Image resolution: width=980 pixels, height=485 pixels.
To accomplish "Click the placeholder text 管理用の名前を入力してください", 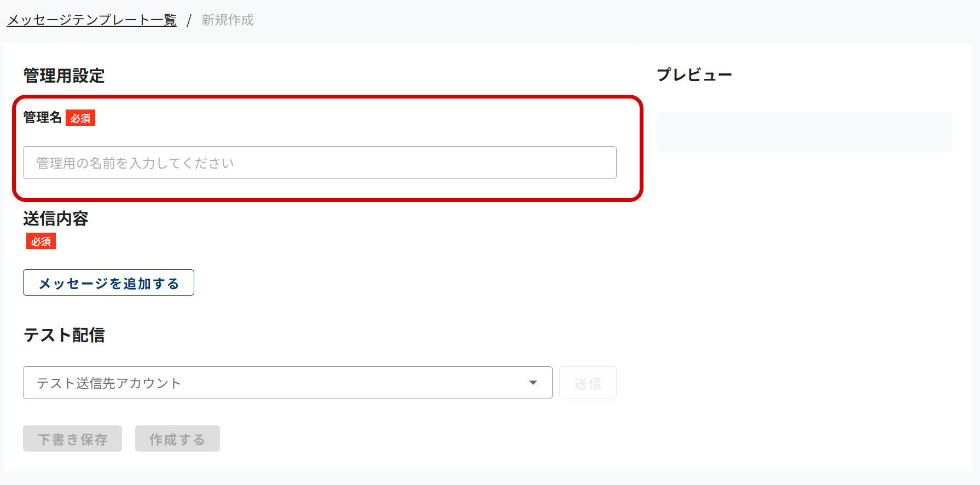I will point(135,163).
